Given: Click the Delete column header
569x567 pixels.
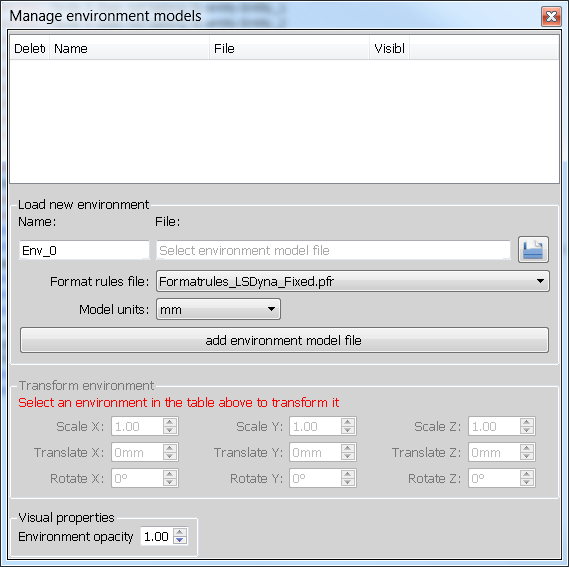Looking at the screenshot, I should click(x=30, y=48).
